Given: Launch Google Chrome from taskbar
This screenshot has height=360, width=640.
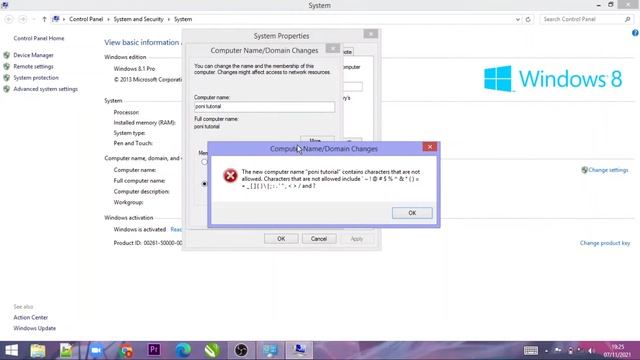Looking at the screenshot, I should pyautogui.click(x=126, y=351).
